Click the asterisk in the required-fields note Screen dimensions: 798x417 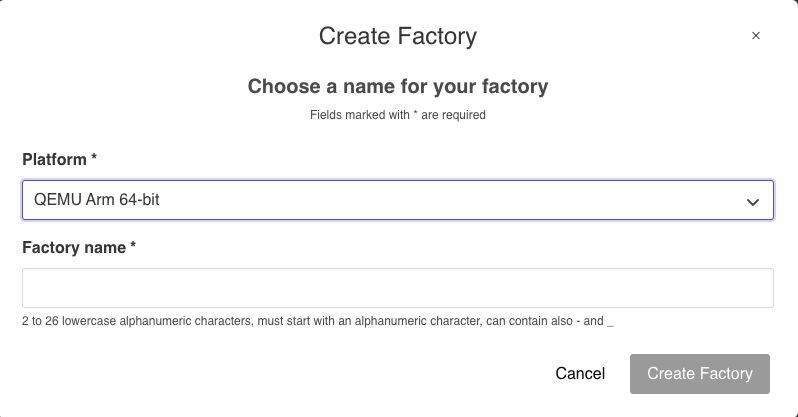pos(415,114)
